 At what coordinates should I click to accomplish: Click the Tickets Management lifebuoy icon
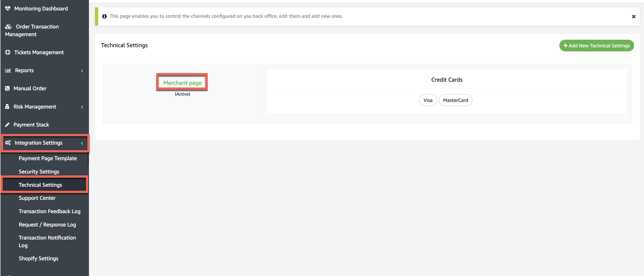[x=8, y=52]
